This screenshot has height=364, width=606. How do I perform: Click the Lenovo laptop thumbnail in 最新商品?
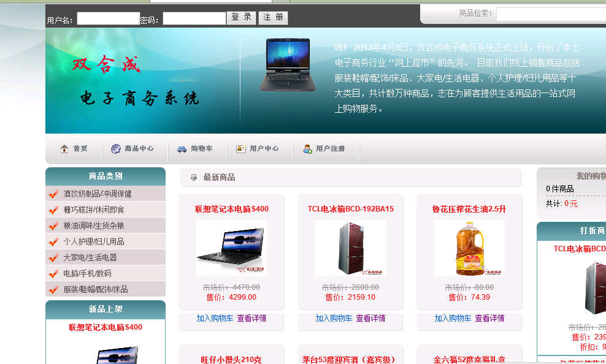[231, 248]
